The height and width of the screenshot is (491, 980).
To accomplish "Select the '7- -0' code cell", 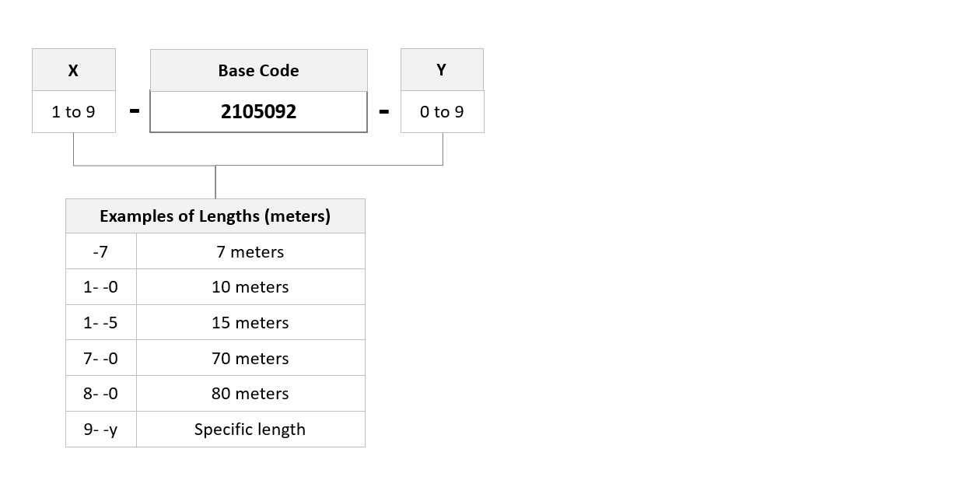I will [101, 358].
